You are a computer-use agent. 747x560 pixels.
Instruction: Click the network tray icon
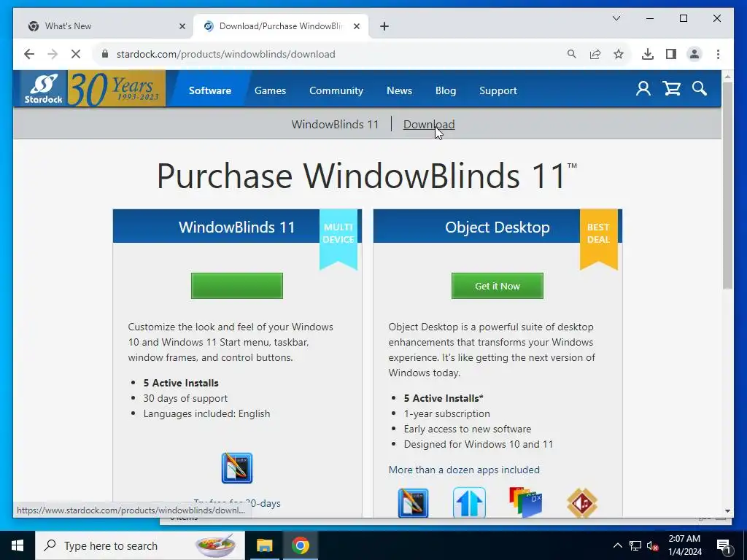(x=635, y=545)
